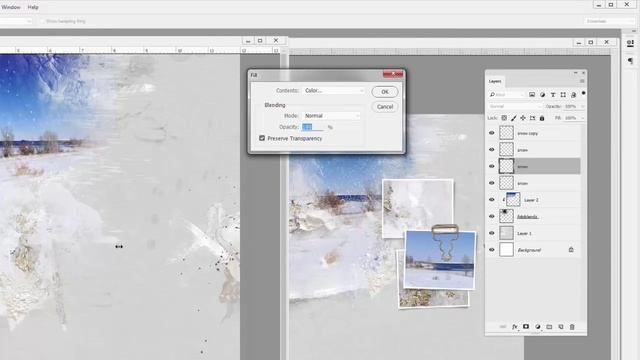Select the snow copy layer thumbnail
Viewport: 640px width, 360px height.
tap(507, 133)
